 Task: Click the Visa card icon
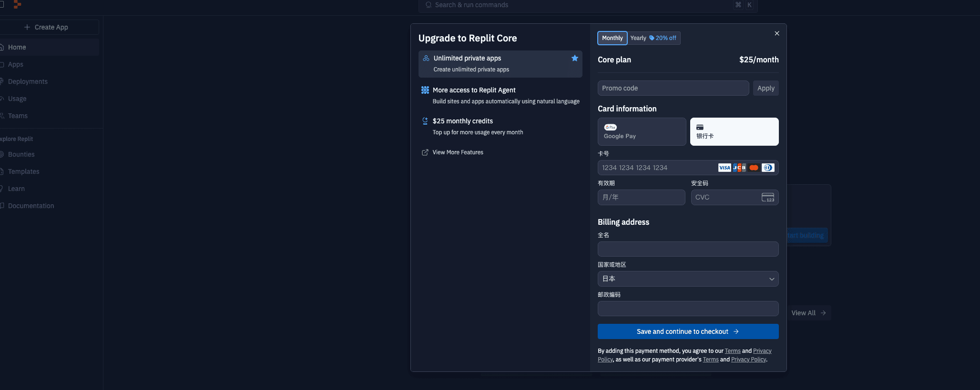[x=725, y=168]
